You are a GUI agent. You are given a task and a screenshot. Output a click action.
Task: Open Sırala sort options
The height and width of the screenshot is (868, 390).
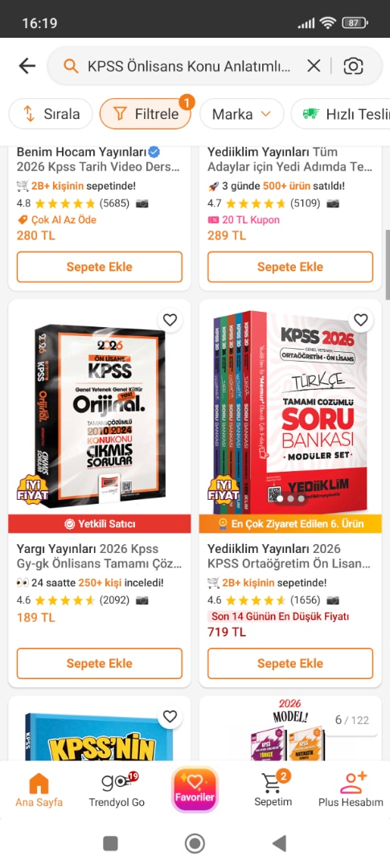click(51, 114)
